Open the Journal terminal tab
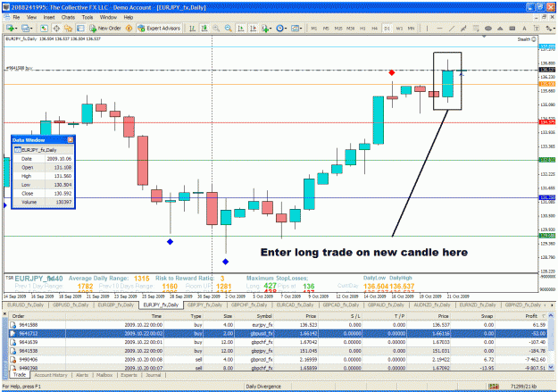This screenshot has width=558, height=392. coord(153,375)
